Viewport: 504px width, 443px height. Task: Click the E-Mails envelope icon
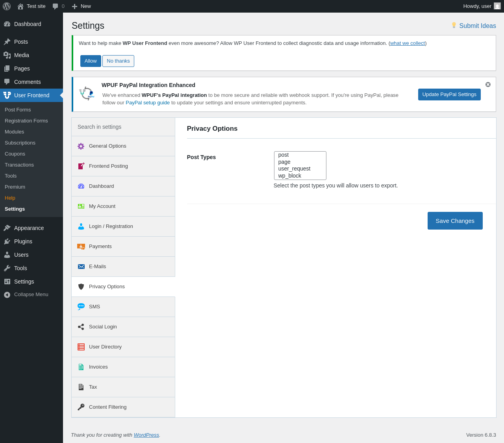[81, 267]
